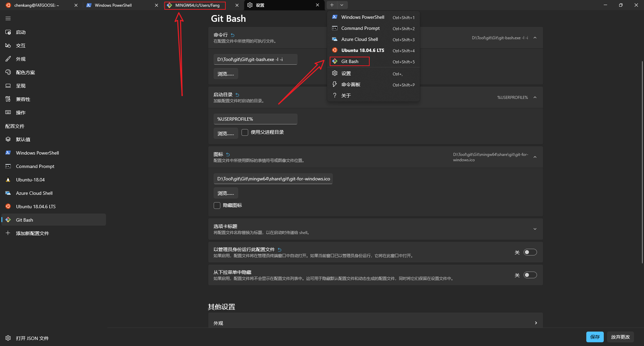Screen dimensions: 644x346
Task: Close the 设置 tab
Action: pyautogui.click(x=318, y=5)
